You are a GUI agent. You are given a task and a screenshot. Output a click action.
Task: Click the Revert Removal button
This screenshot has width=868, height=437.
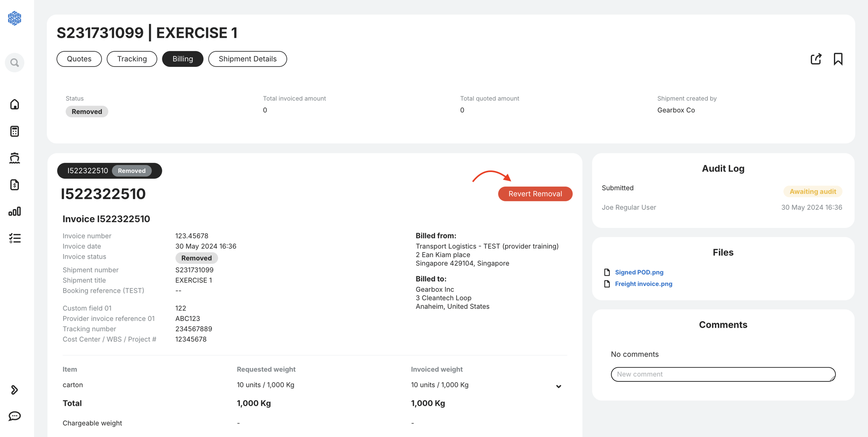[x=535, y=193]
